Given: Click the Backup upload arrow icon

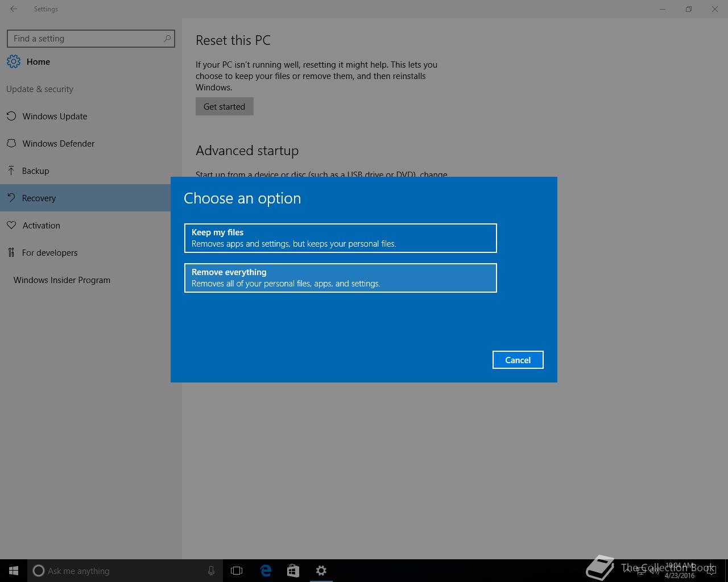Looking at the screenshot, I should [x=11, y=171].
